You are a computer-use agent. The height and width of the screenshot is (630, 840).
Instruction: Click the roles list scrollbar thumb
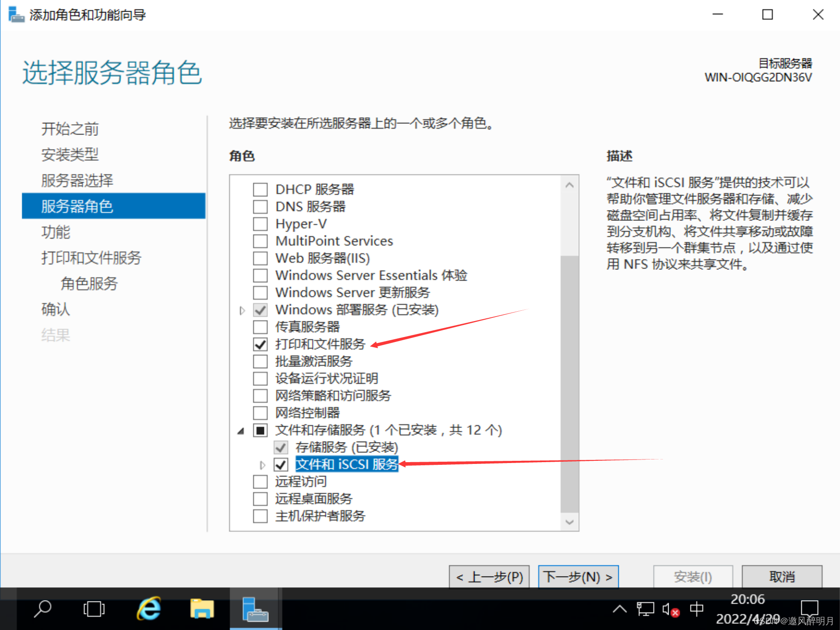coord(569,384)
